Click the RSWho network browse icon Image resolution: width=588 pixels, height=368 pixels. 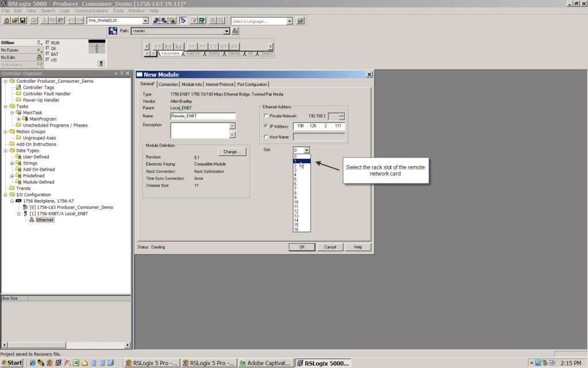click(235, 31)
